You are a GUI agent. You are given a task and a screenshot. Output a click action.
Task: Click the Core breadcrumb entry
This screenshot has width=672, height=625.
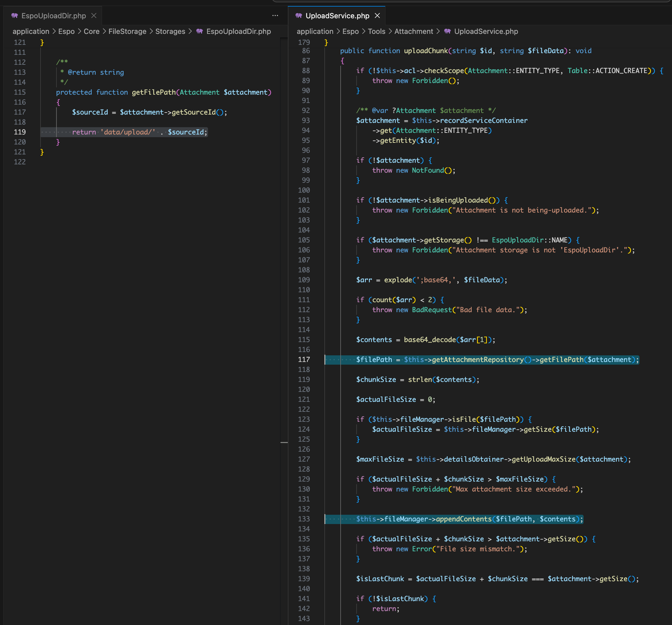(x=91, y=32)
